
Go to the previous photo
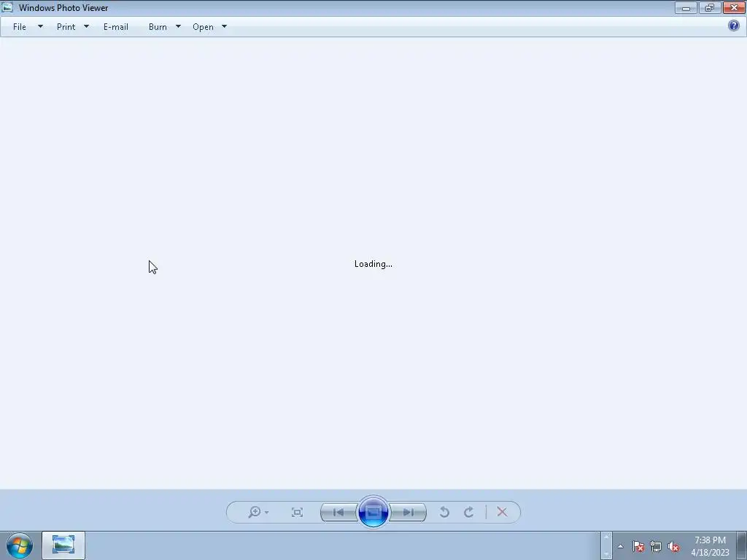pyautogui.click(x=338, y=513)
